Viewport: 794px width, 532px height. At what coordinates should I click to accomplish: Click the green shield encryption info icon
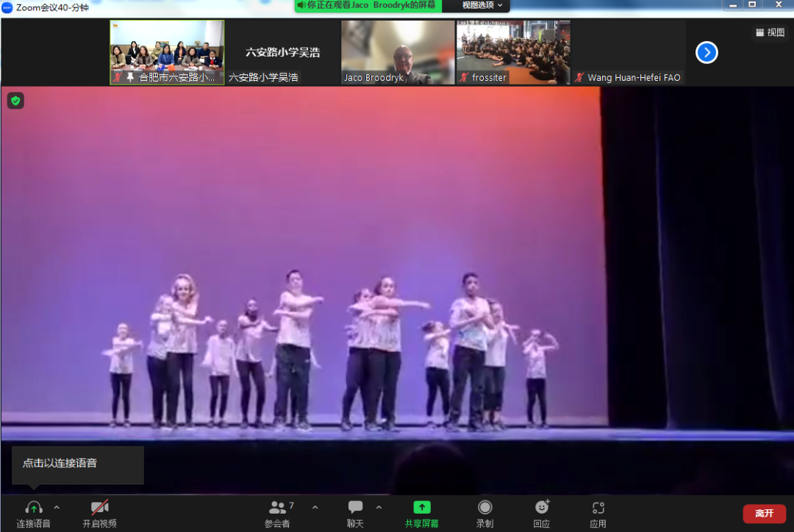coord(15,101)
